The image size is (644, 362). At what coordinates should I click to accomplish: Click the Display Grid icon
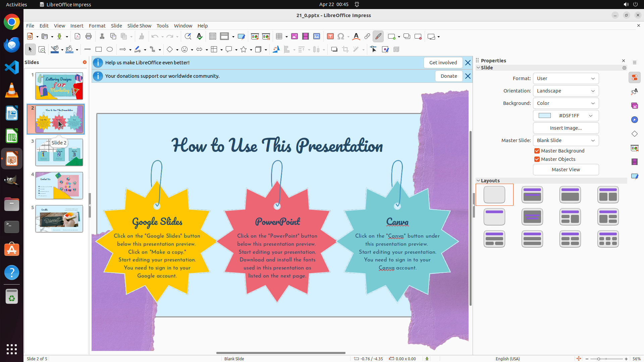pos(213,37)
